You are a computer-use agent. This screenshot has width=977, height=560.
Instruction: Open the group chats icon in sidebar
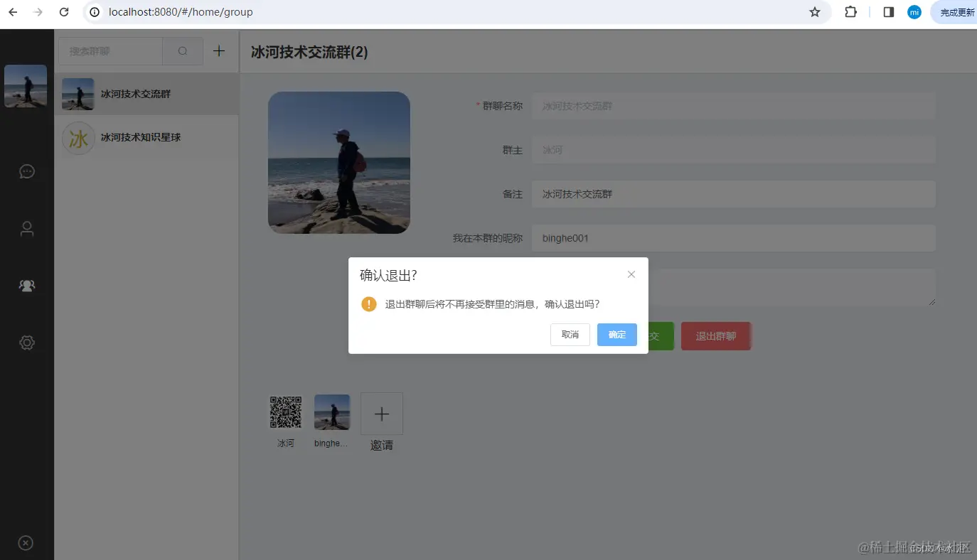pyautogui.click(x=26, y=285)
